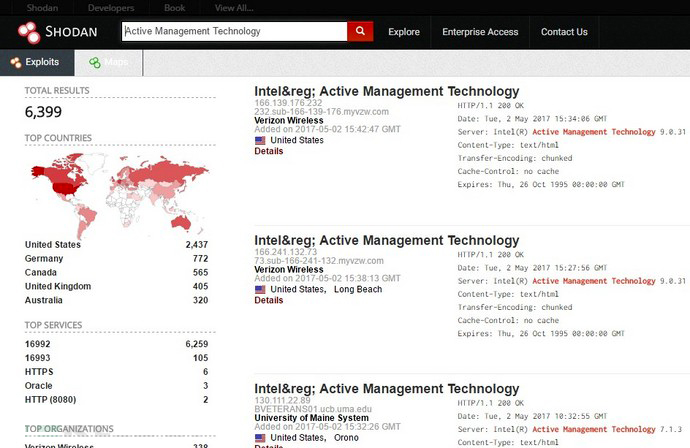The image size is (690, 448).
Task: Click Added on 2017-05-02 15:38:13 GMT text
Action: (327, 279)
